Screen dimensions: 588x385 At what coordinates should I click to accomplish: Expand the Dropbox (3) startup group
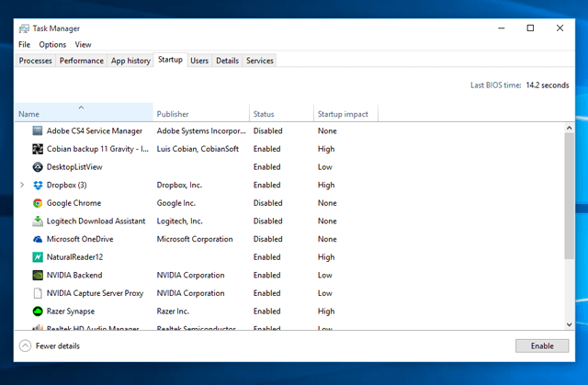(x=22, y=185)
